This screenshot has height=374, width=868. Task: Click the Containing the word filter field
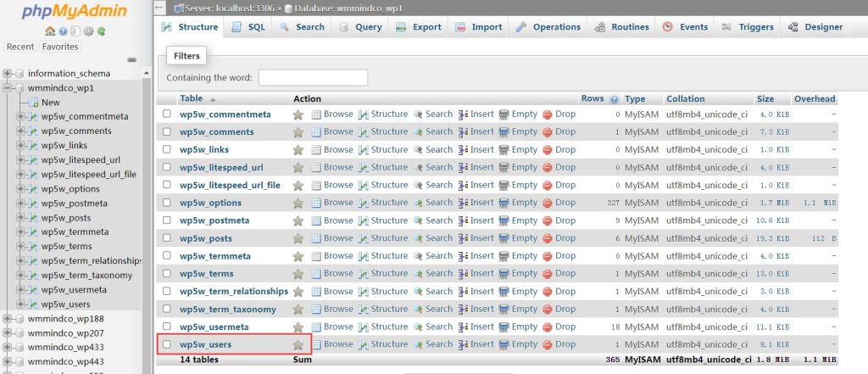[x=314, y=77]
